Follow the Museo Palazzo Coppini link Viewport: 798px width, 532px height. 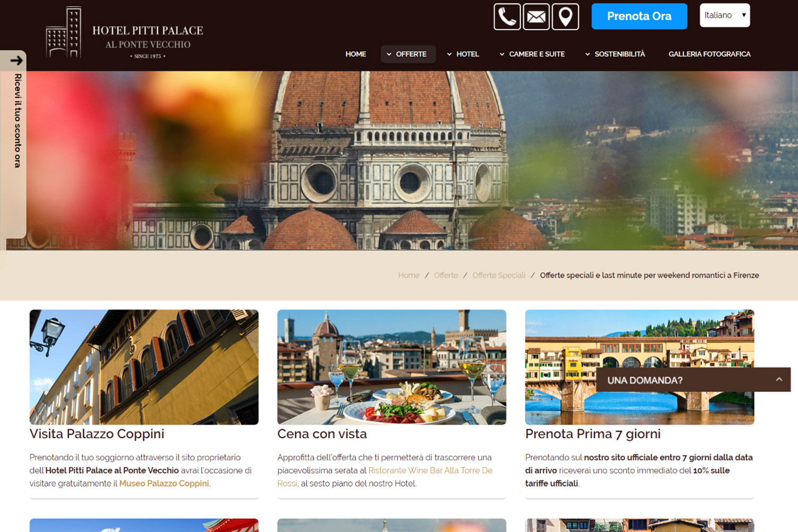(164, 484)
